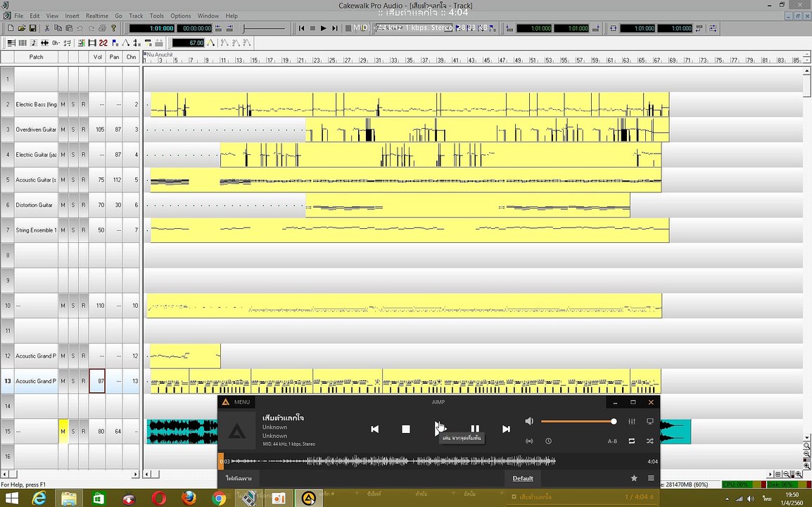
Task: Open the tempo view icon beside 67.00
Action: [211, 43]
